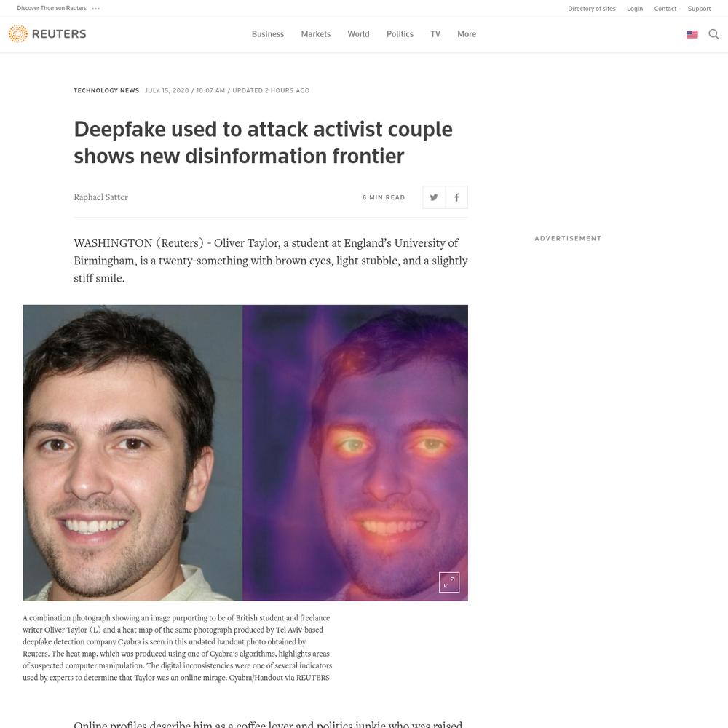Select the US flag edition icon
The image size is (728, 728).
pos(692,34)
